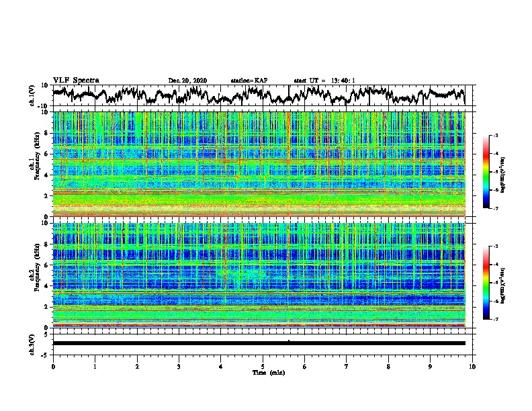Click the "8" kHz tick on ch.1 frequency axis
The height and width of the screenshot is (411, 532).
click(x=47, y=133)
